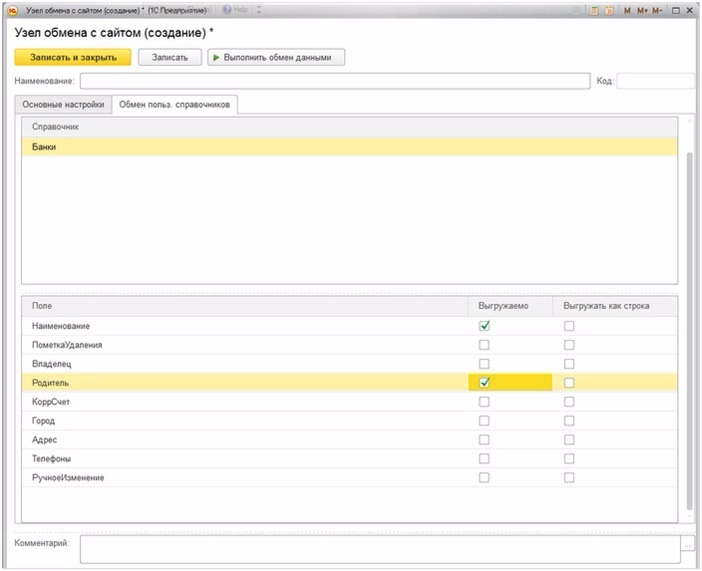This screenshot has width=702, height=571.
Task: Uncheck Выгружаемо for Наименование field
Action: coord(484,326)
